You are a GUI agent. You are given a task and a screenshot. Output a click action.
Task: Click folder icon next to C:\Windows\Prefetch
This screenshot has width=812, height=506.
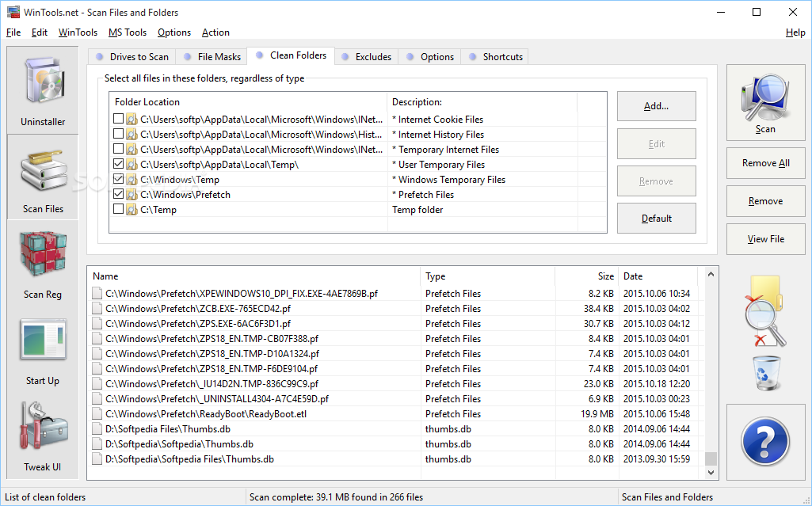pos(132,195)
